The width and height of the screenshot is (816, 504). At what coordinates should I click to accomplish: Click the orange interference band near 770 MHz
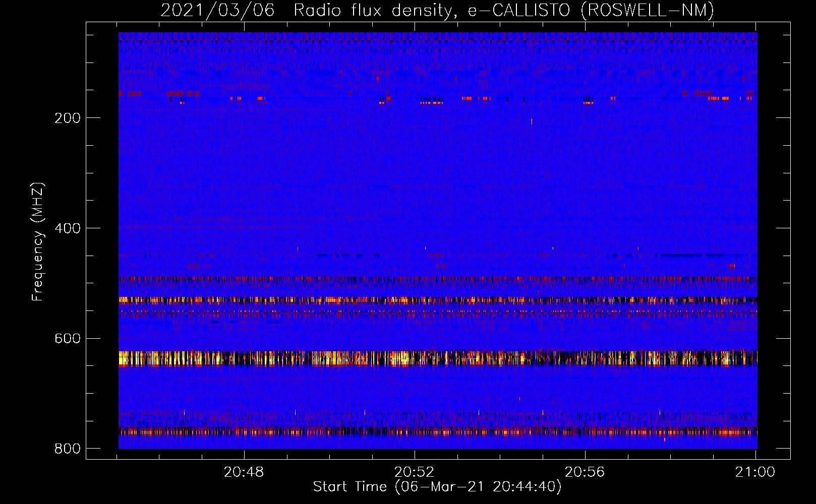[x=438, y=431]
